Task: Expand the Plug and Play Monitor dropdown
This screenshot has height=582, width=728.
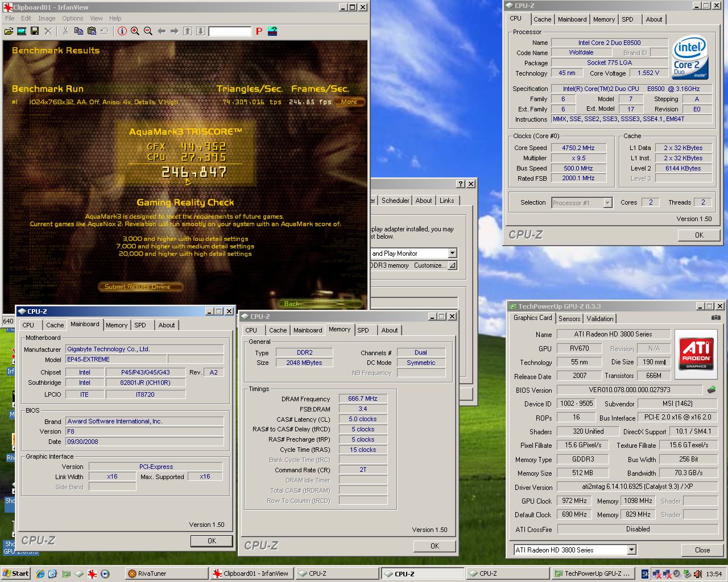Action: pos(452,253)
